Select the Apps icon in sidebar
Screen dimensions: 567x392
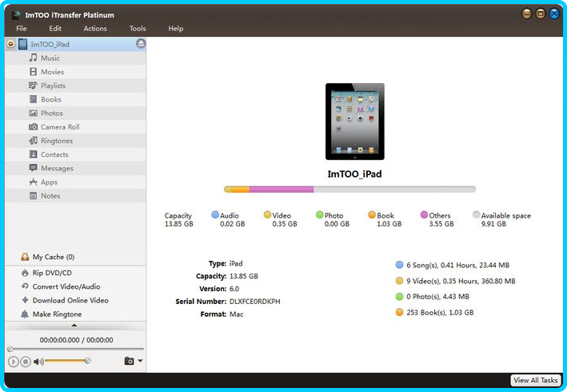34,182
